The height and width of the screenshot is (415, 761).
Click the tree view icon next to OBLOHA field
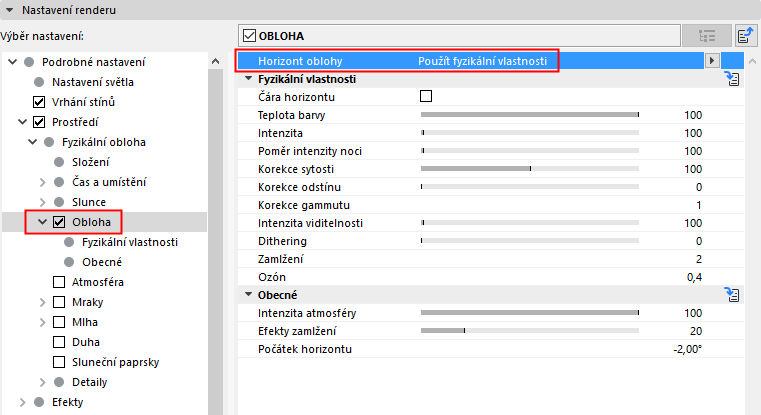click(x=708, y=36)
